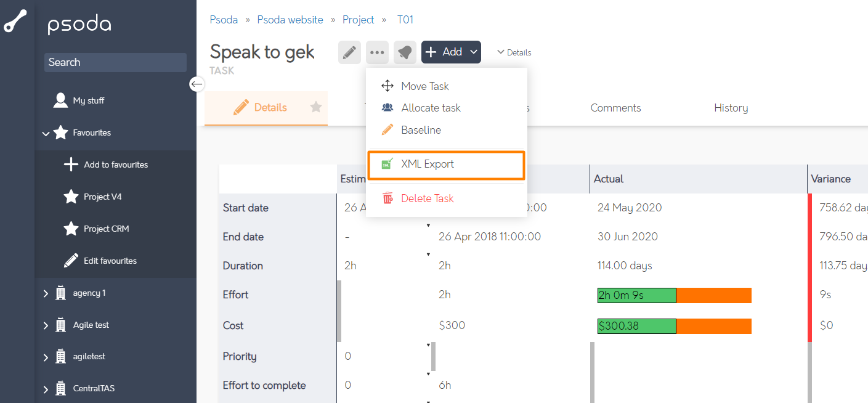Click the green XML file icon
This screenshot has width=868, height=403.
[387, 164]
